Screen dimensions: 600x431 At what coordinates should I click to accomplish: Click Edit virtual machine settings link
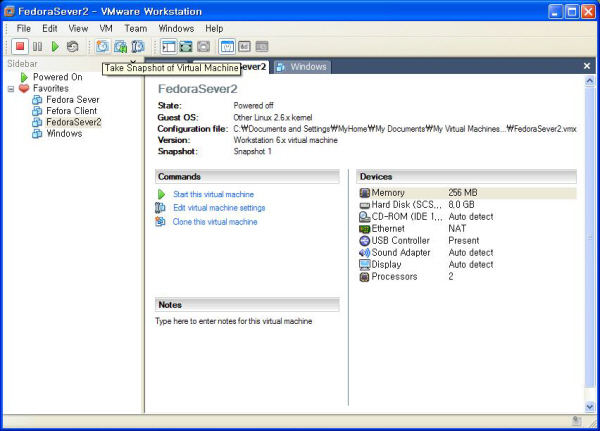219,208
